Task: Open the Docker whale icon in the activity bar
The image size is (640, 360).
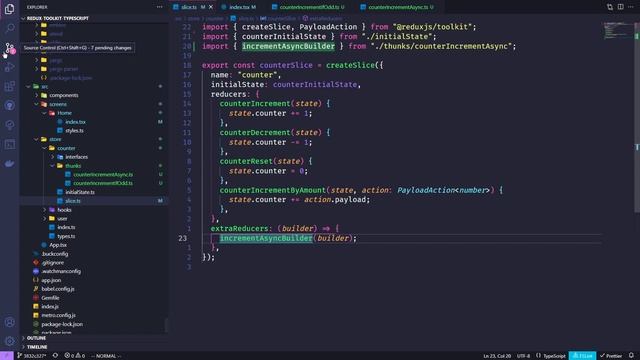Action: 9,164
